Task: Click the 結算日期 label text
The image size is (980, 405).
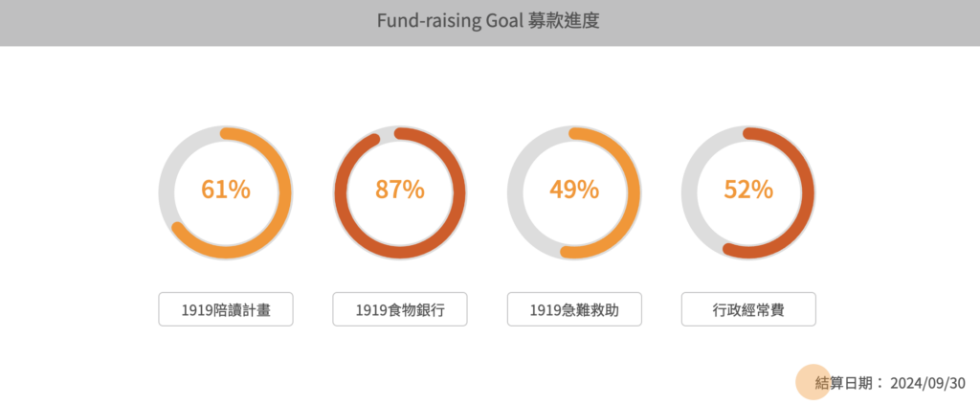Action: click(x=846, y=383)
